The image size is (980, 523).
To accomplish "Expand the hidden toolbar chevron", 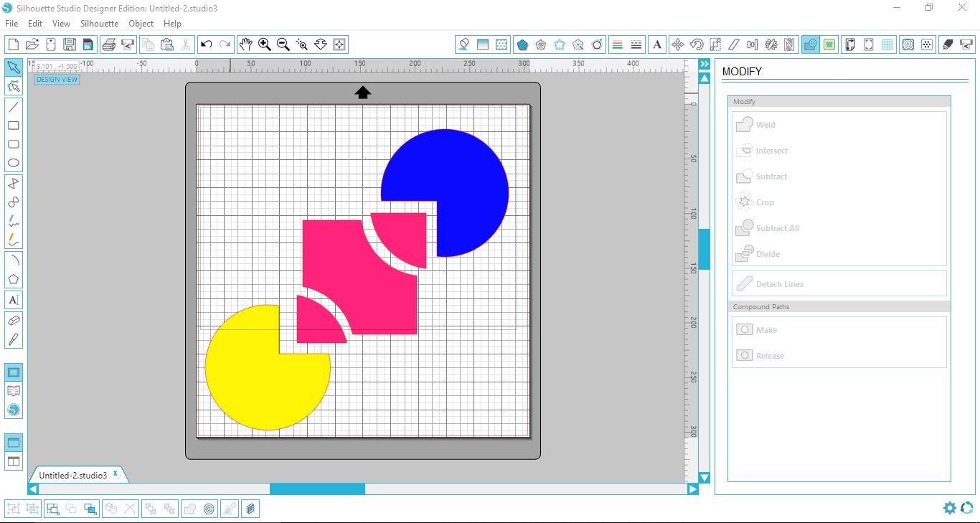I will coord(704,63).
